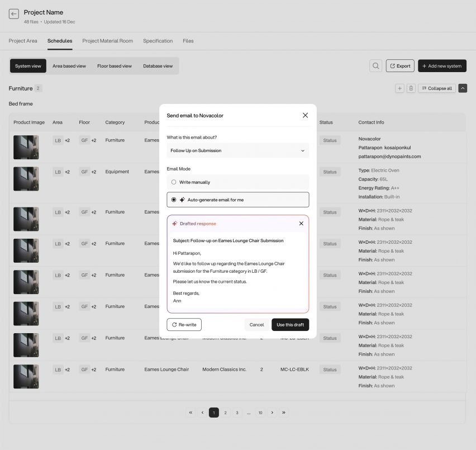The image size is (476, 450).
Task: Click the trash icon near Collapse all
Action: tap(412, 88)
